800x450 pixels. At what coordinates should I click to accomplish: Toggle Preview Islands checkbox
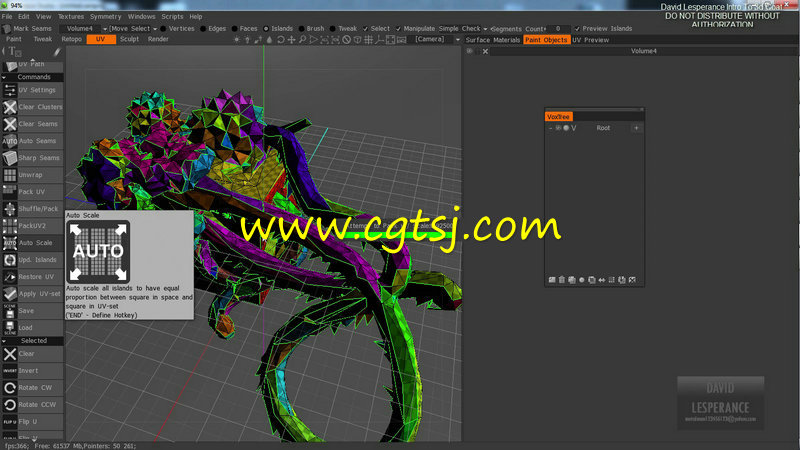(577, 29)
